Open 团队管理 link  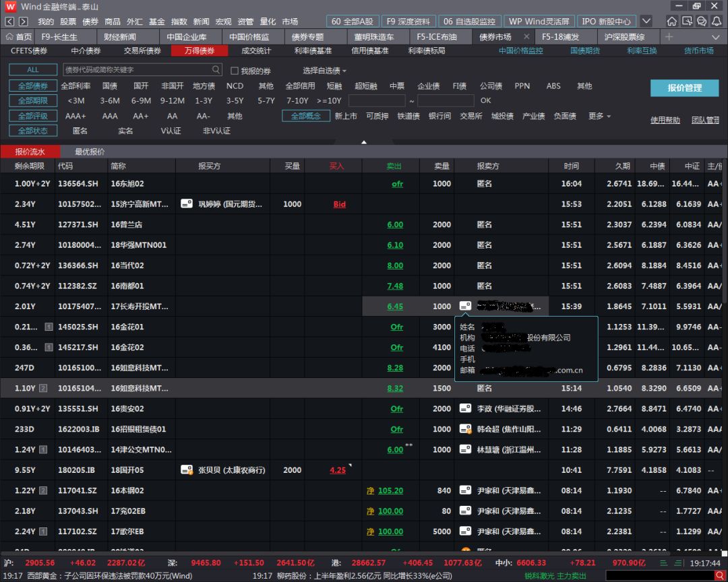coord(705,120)
